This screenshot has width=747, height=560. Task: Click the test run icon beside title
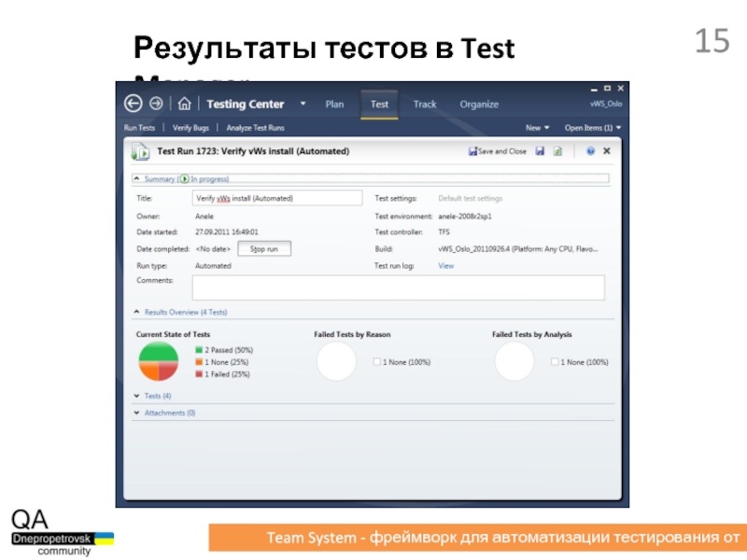[x=141, y=152]
